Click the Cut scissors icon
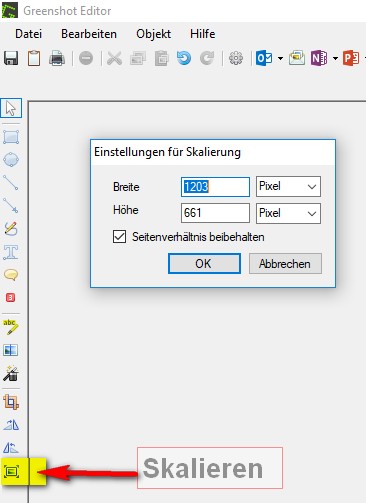Viewport: 366px width, 503px height. 114,58
